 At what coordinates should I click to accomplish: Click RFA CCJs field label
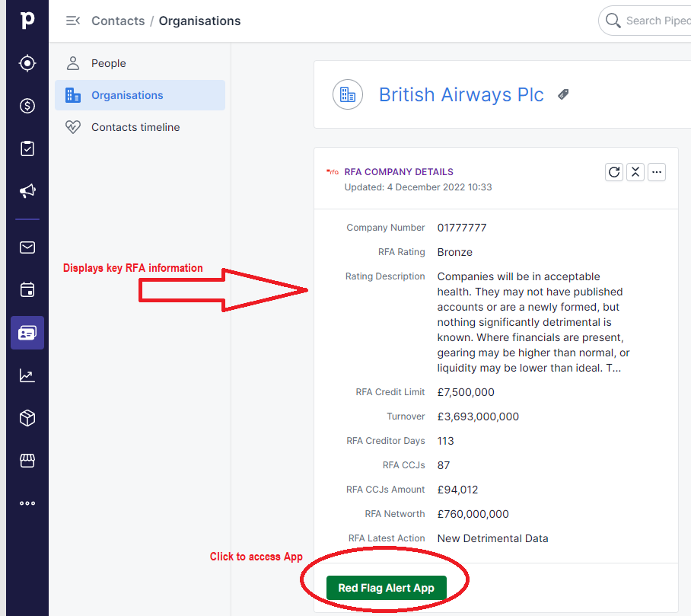[403, 465]
